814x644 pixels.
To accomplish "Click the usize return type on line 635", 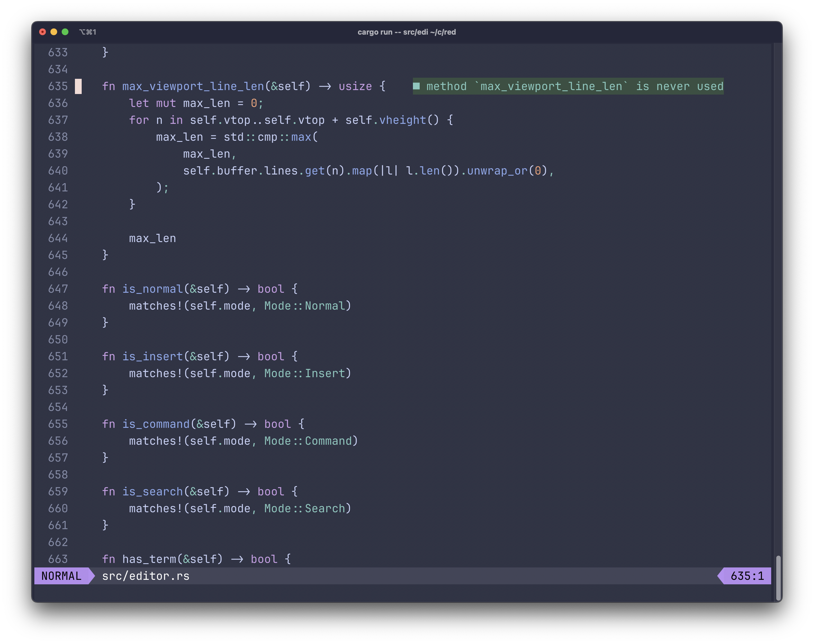I will 355,86.
